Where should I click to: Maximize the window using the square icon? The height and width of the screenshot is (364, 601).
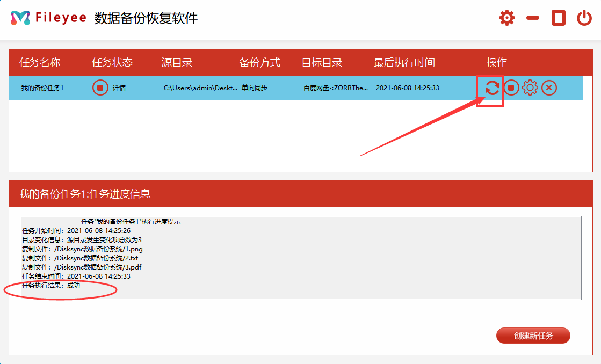[x=559, y=18]
